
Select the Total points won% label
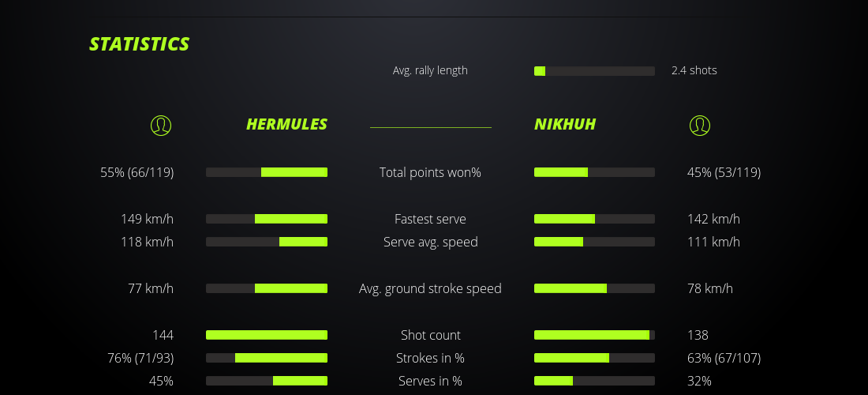pyautogui.click(x=430, y=172)
